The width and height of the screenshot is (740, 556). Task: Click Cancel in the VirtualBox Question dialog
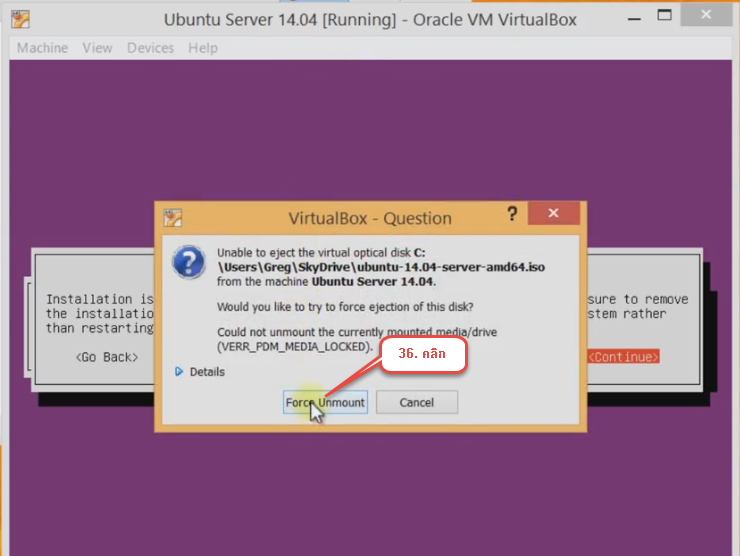pos(417,402)
